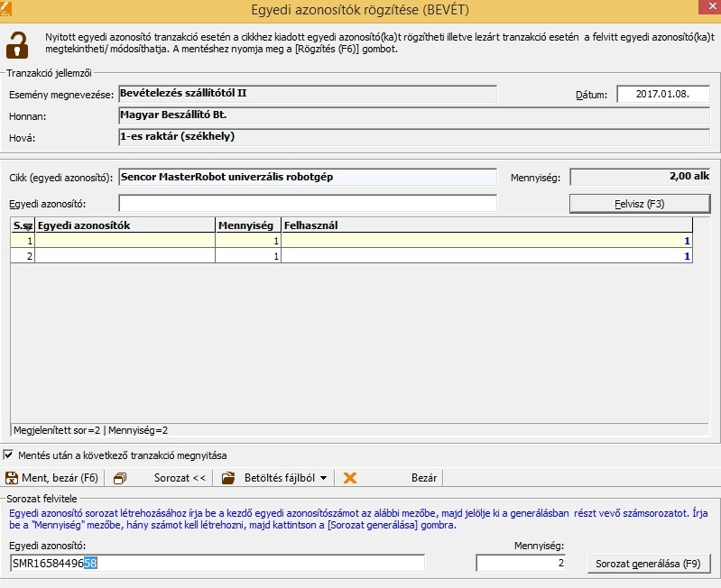
Task: Select the first row's Egyedi azonosítók cell
Action: click(x=125, y=241)
